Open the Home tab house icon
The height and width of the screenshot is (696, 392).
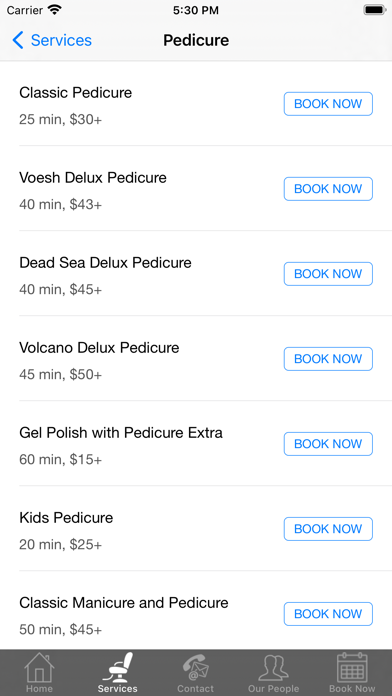tap(39, 667)
